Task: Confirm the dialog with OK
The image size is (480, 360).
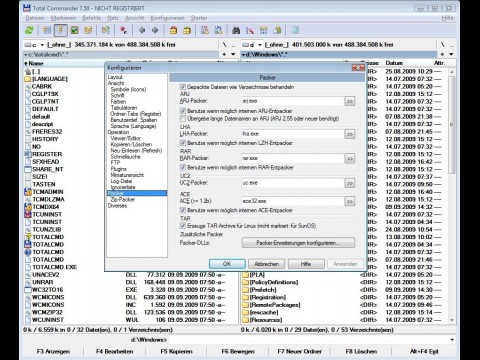Action: point(227,264)
